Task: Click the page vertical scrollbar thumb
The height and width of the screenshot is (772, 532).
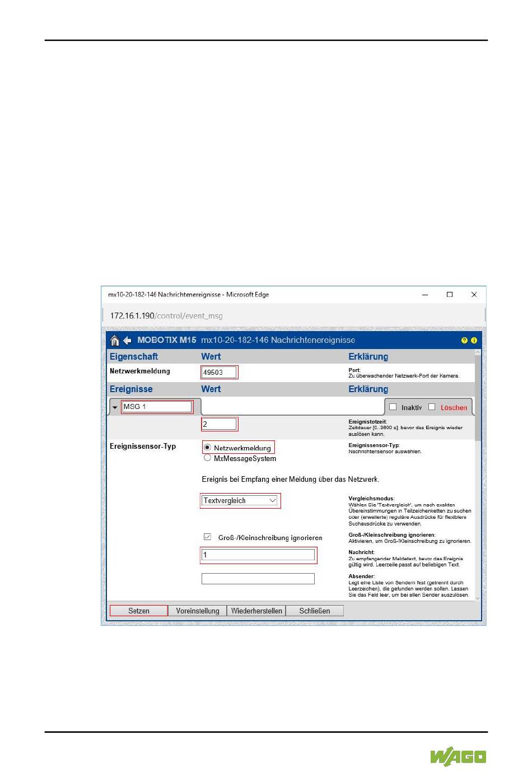Action: point(478,398)
